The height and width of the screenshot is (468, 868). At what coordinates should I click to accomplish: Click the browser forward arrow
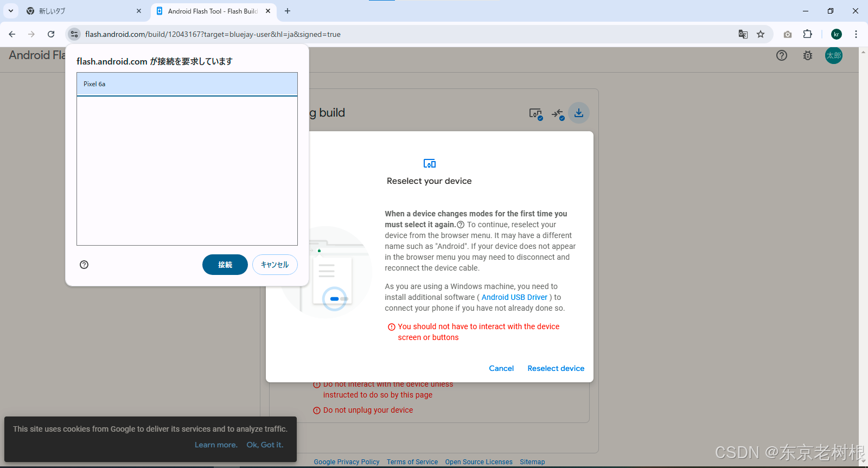31,34
